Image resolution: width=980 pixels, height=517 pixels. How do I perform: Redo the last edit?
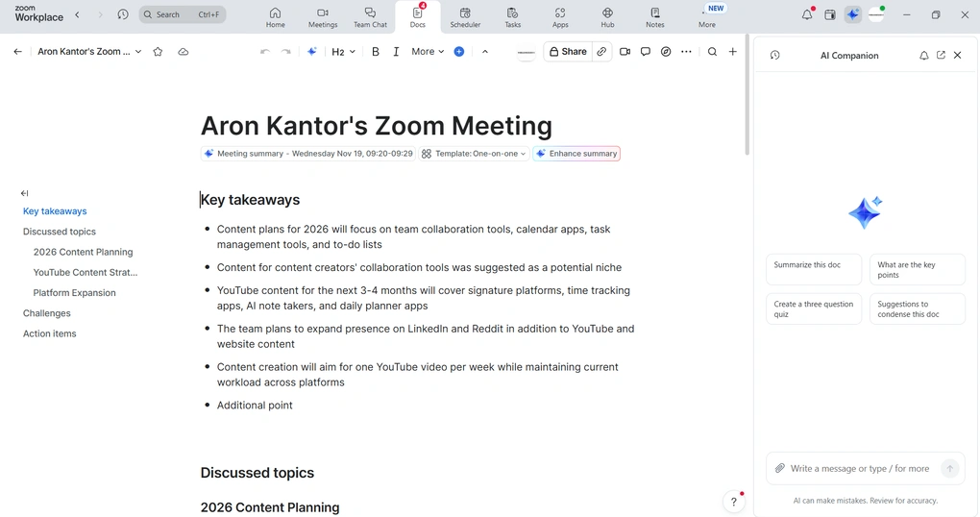click(x=286, y=52)
